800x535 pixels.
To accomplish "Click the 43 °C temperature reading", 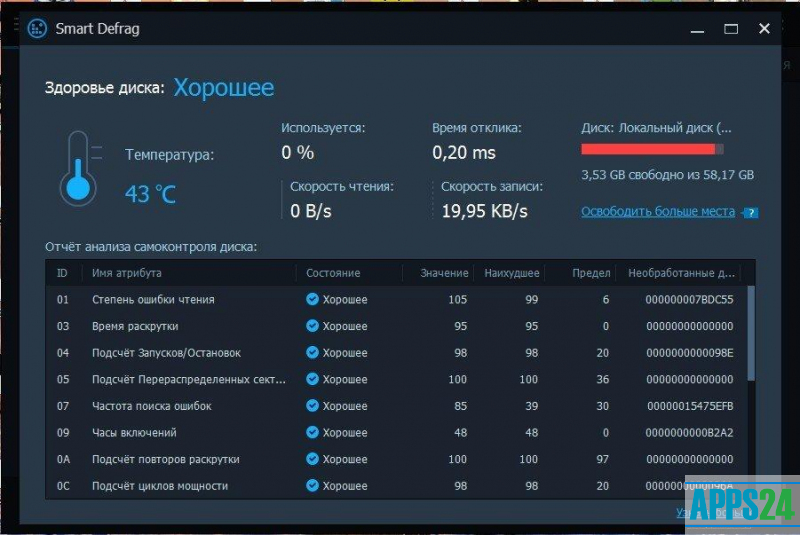I will tap(151, 194).
